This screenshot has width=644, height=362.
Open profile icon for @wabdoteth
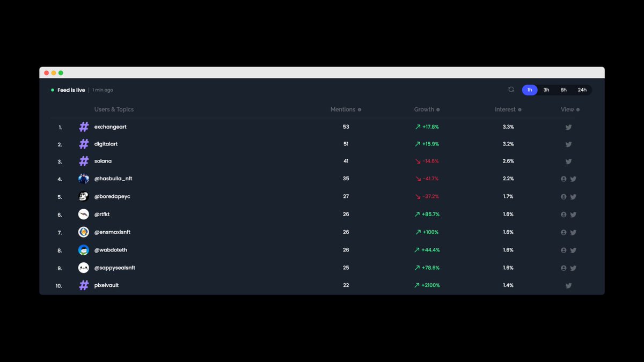[x=563, y=250]
